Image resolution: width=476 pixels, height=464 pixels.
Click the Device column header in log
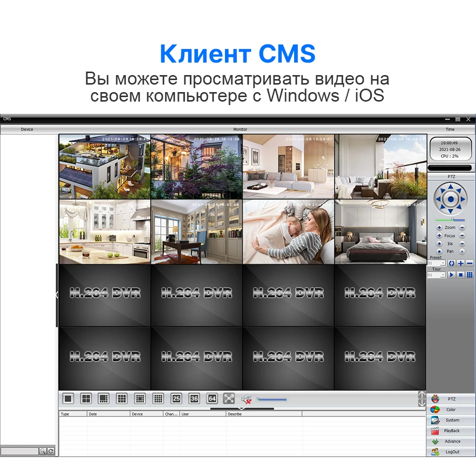tap(147, 413)
